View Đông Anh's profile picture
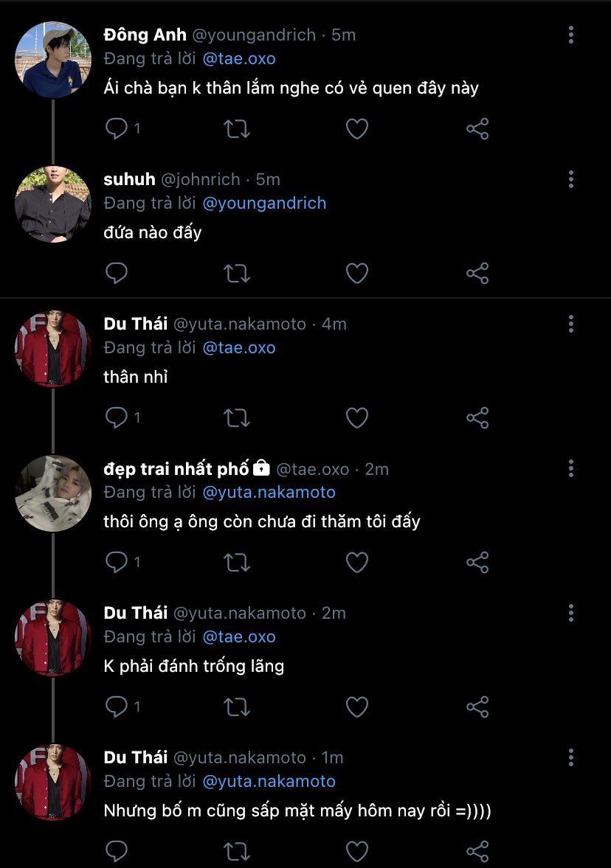This screenshot has width=611, height=868. click(52, 60)
